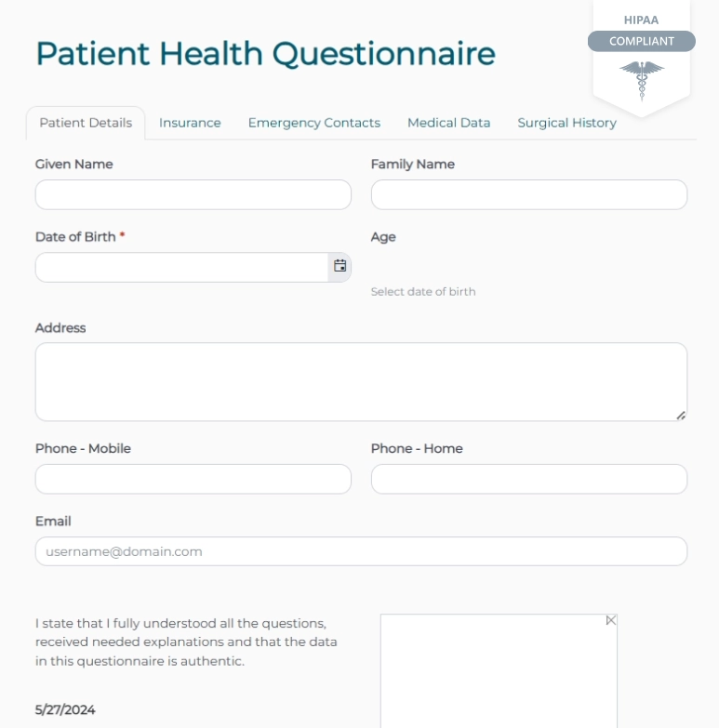Click inside the empty signature box
The height and width of the screenshot is (728, 719).
click(x=499, y=674)
